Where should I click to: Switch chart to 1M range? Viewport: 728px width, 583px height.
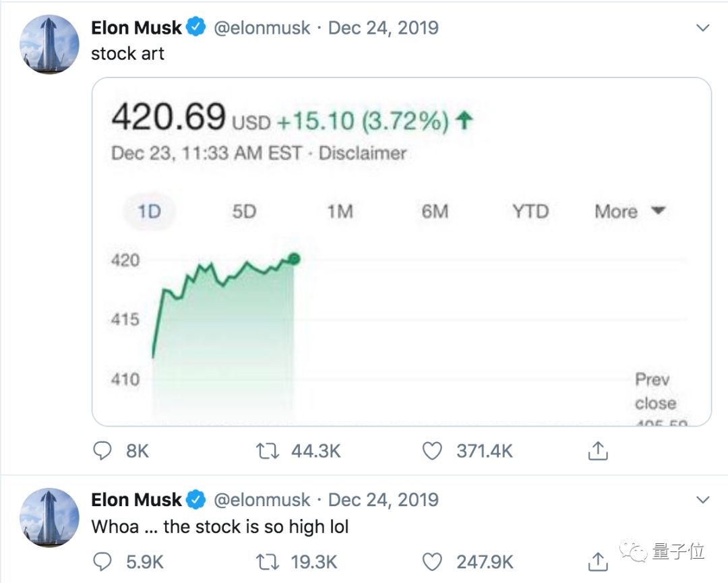pyautogui.click(x=340, y=212)
